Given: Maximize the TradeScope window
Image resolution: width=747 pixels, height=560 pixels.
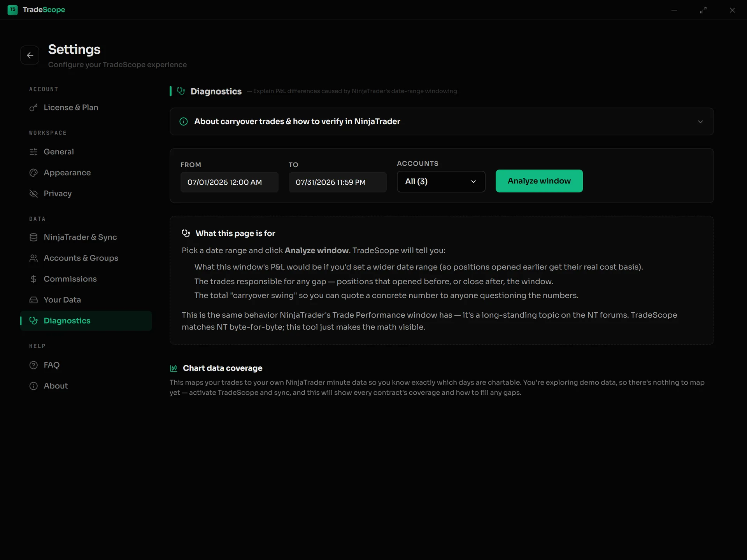Looking at the screenshot, I should pyautogui.click(x=703, y=10).
